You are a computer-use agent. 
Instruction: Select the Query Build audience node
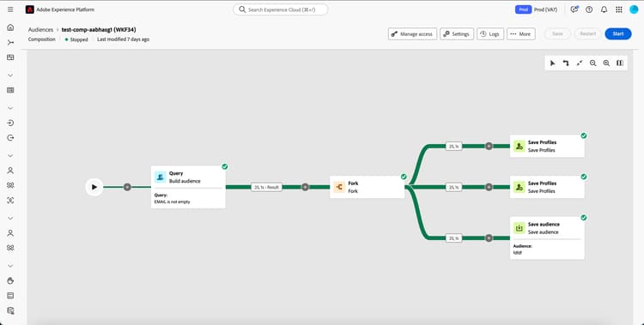point(188,187)
